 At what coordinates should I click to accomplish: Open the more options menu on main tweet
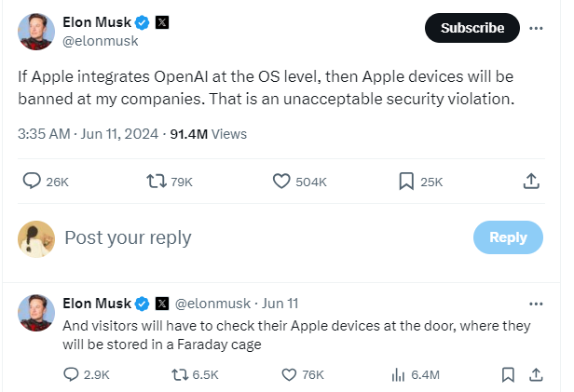coord(536,28)
